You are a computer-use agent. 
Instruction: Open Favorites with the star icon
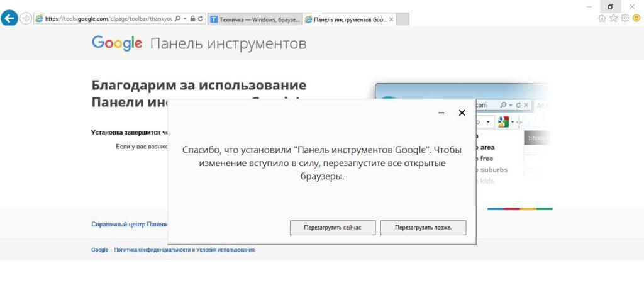pos(613,18)
